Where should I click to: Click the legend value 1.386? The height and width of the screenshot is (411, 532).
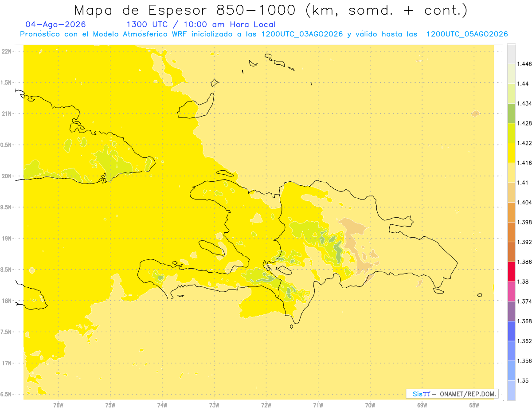[524, 262]
